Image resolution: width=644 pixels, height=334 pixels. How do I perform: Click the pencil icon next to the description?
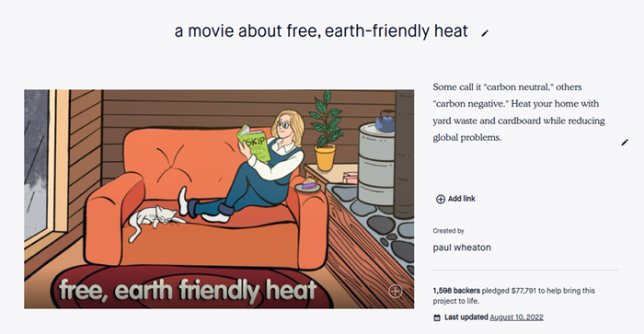(x=625, y=143)
